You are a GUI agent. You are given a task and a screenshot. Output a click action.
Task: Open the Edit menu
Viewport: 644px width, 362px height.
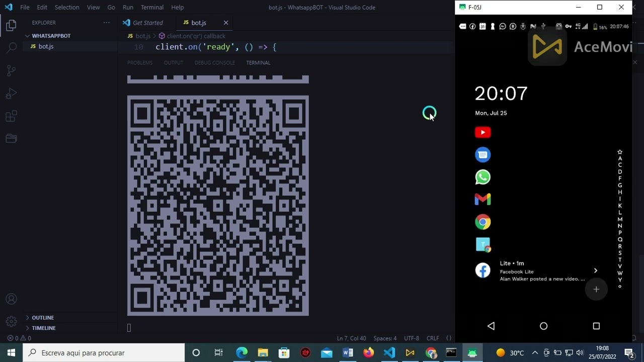pos(42,7)
